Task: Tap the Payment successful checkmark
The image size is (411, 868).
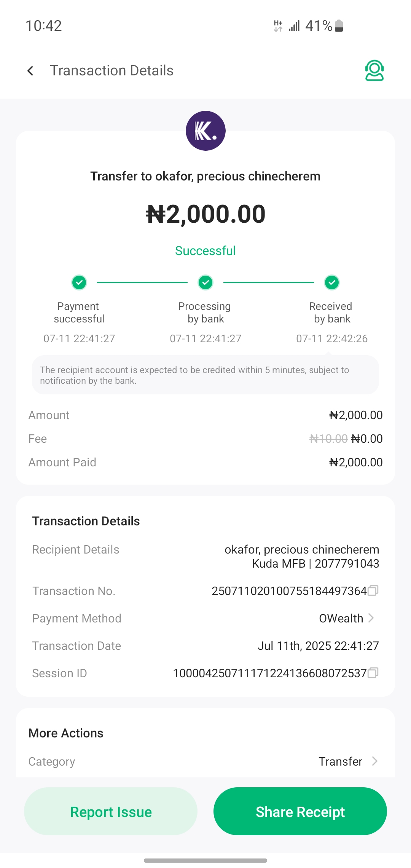Action: (79, 282)
